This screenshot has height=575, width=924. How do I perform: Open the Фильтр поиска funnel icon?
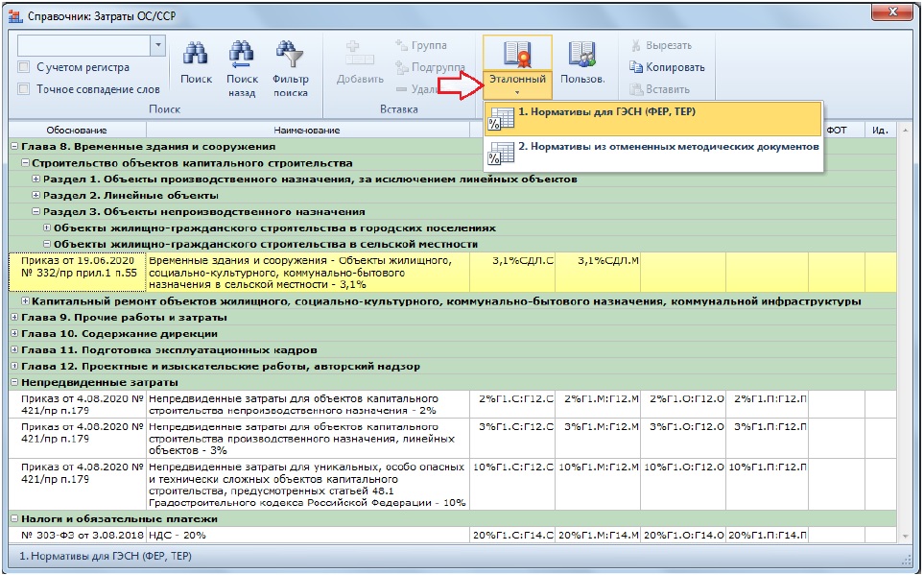290,55
